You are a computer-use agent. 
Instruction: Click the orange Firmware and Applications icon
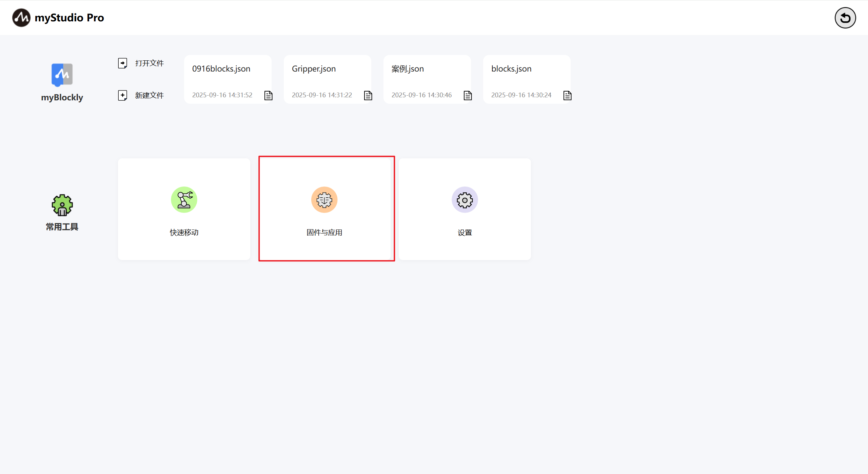[324, 200]
